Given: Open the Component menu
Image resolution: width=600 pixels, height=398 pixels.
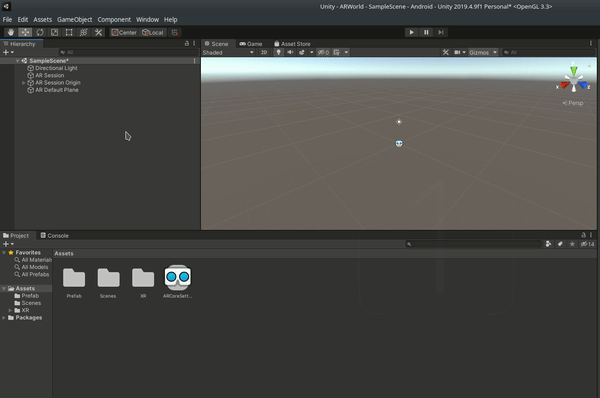Looking at the screenshot, I should 114,20.
